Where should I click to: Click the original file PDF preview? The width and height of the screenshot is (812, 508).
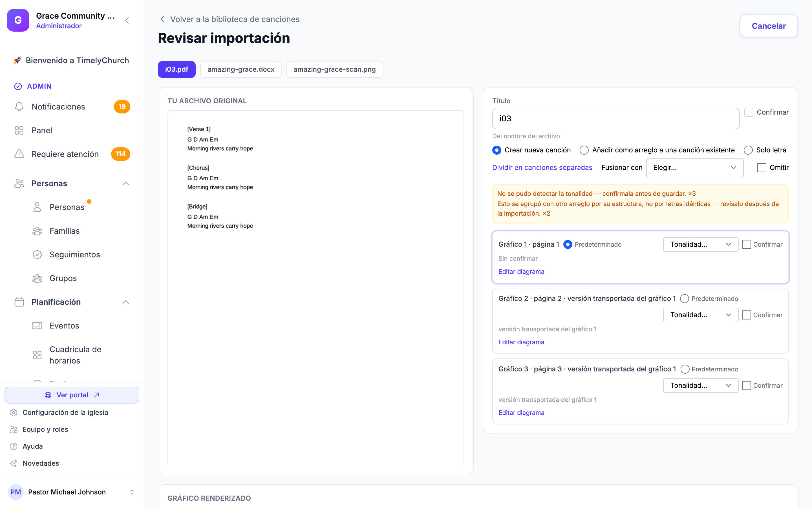click(x=315, y=288)
